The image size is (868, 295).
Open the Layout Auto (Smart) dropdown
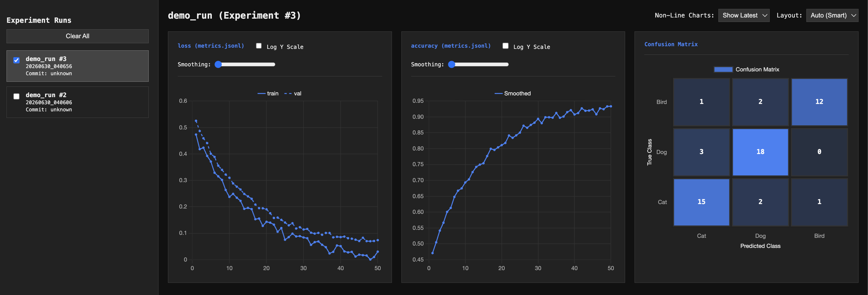832,15
